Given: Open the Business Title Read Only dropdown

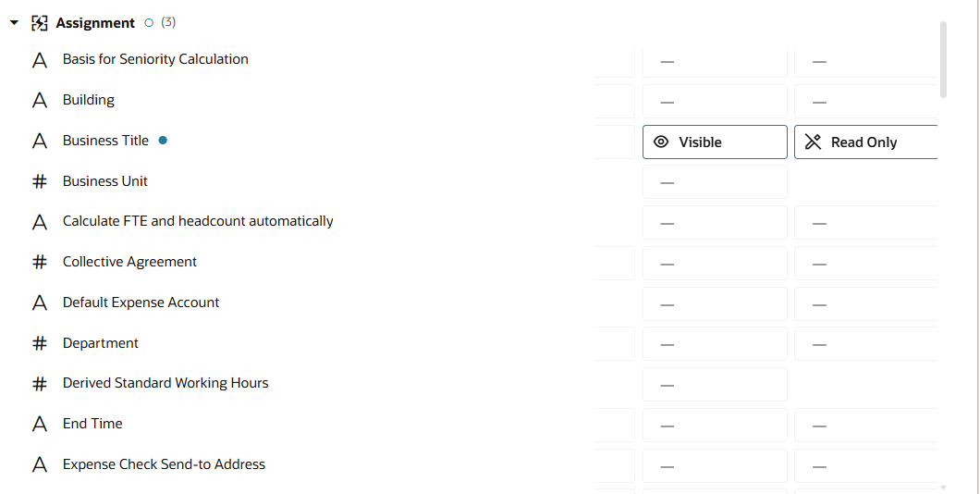Looking at the screenshot, I should coord(865,142).
